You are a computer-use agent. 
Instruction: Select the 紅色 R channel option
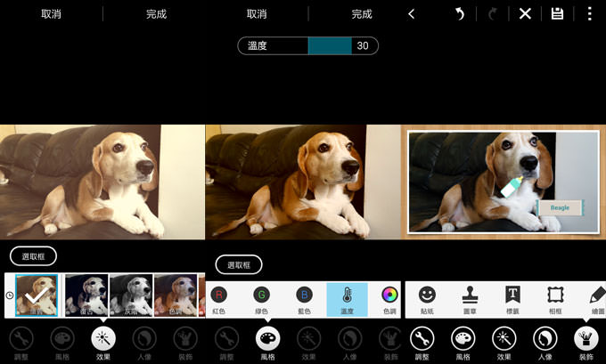pyautogui.click(x=218, y=299)
